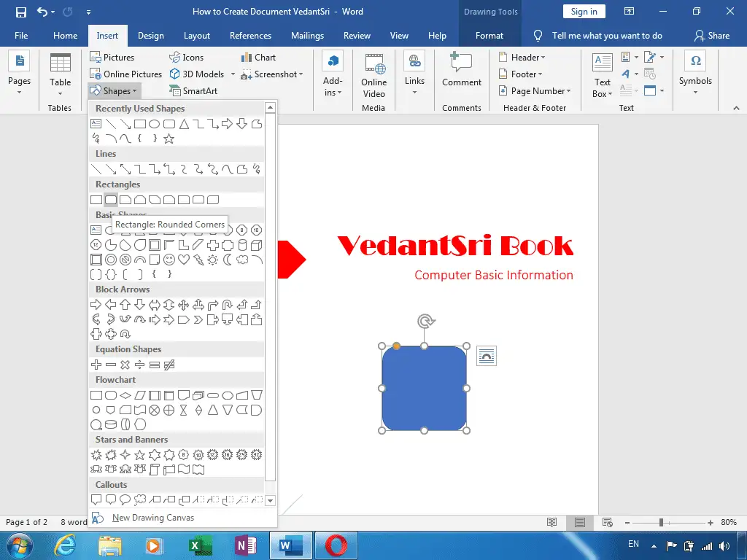Collapse the ribbon with the caret

click(x=737, y=108)
